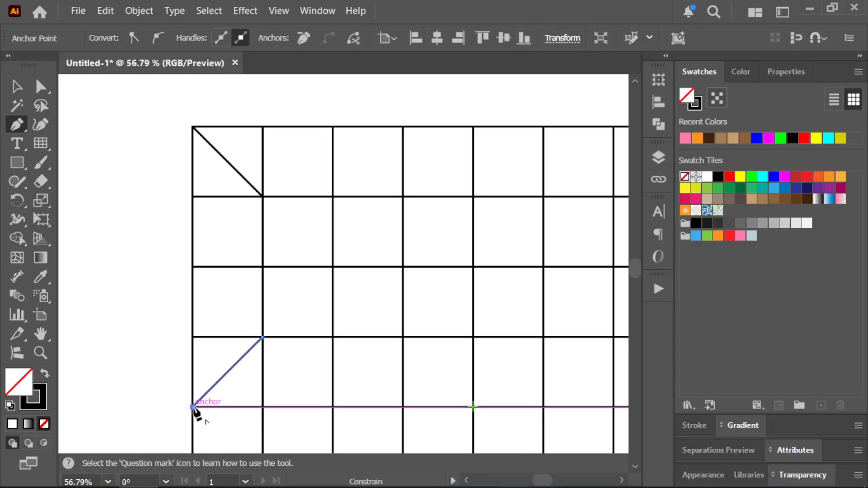Select the Direct Selection tool
The height and width of the screenshot is (488, 868).
pos(41,86)
